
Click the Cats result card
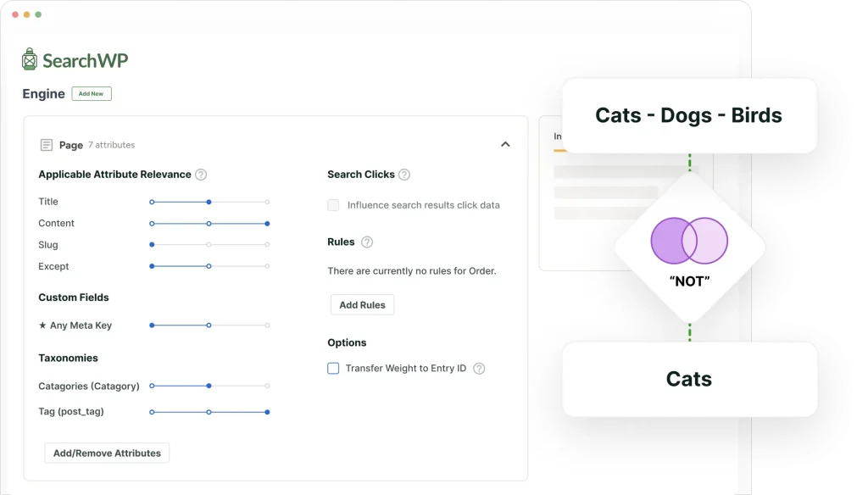pyautogui.click(x=689, y=379)
